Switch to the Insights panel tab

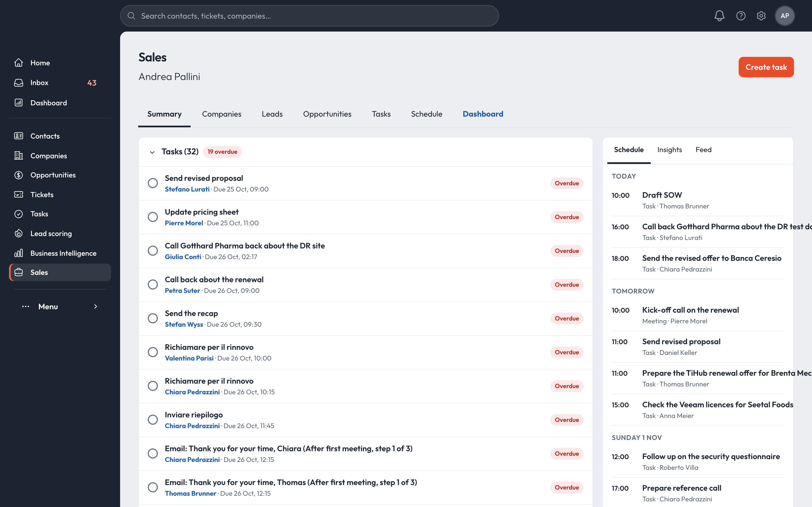click(x=669, y=150)
